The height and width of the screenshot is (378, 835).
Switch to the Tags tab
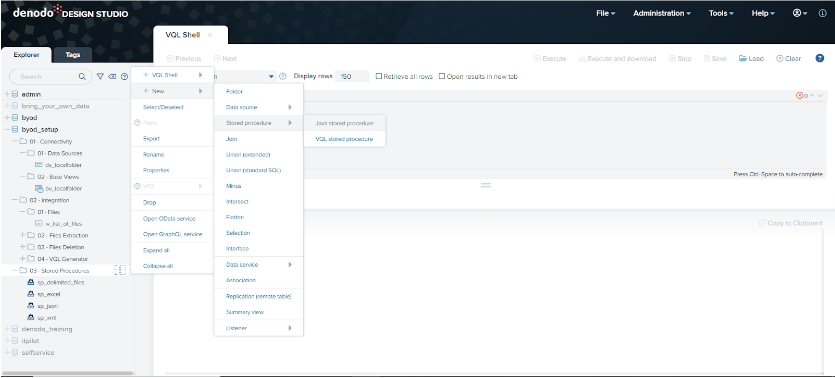click(x=72, y=54)
